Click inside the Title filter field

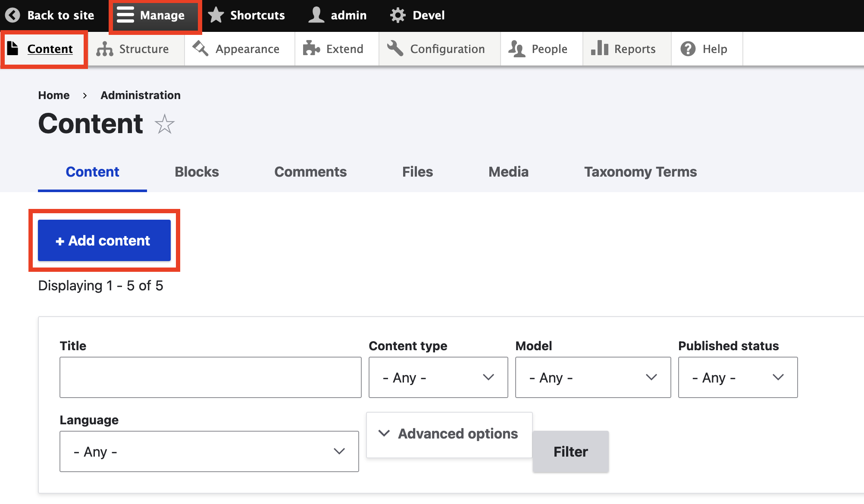210,377
